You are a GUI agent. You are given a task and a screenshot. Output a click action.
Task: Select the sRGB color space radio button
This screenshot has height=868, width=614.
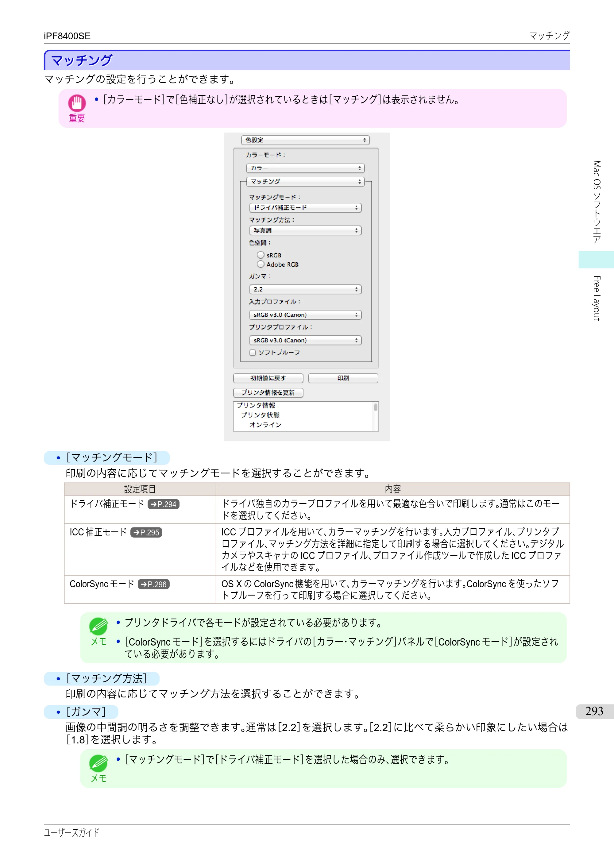click(261, 255)
